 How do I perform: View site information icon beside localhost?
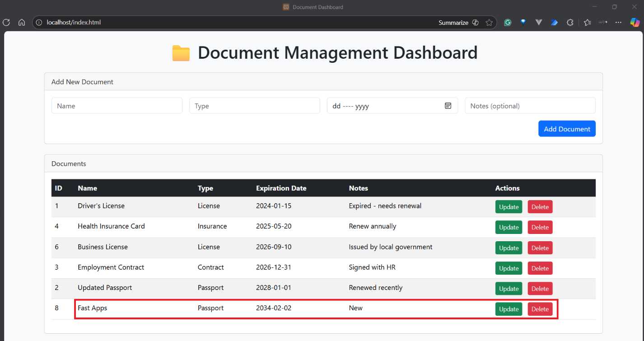pos(39,23)
